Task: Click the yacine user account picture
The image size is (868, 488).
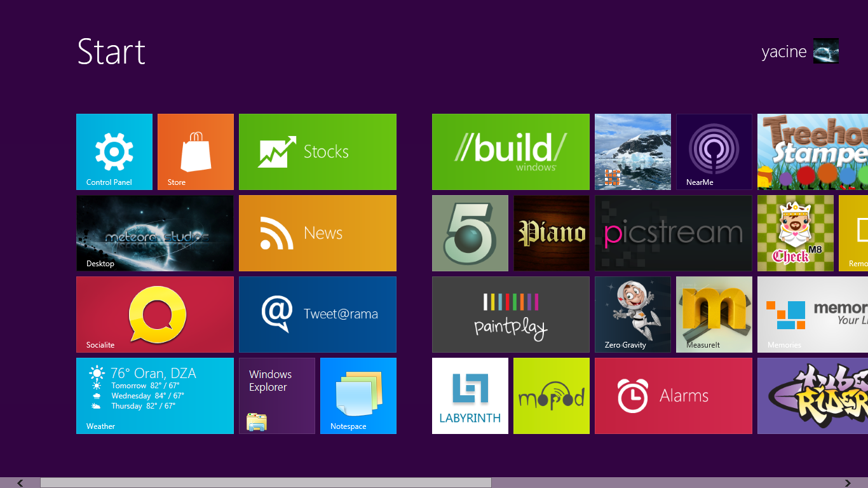Action: tap(826, 51)
